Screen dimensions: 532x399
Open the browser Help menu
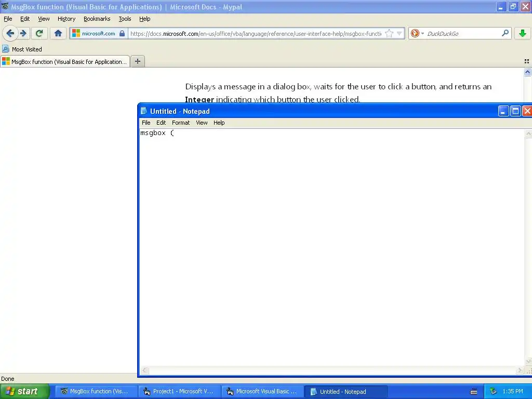coord(145,19)
